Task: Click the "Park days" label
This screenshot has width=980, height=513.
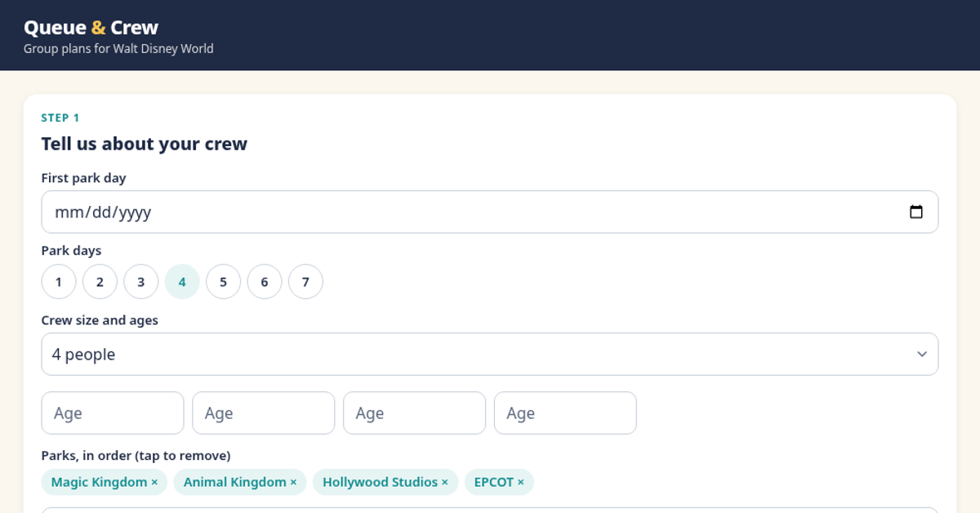Action: click(x=71, y=251)
